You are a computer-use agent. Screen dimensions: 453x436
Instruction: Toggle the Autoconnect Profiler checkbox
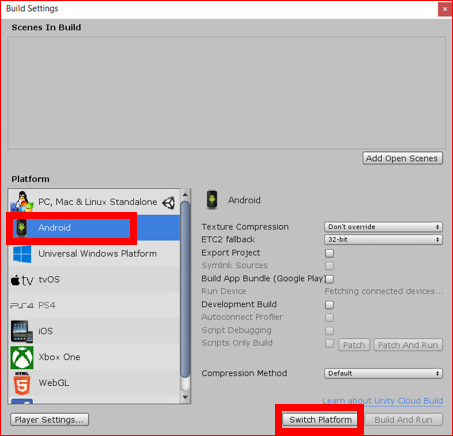(x=329, y=317)
